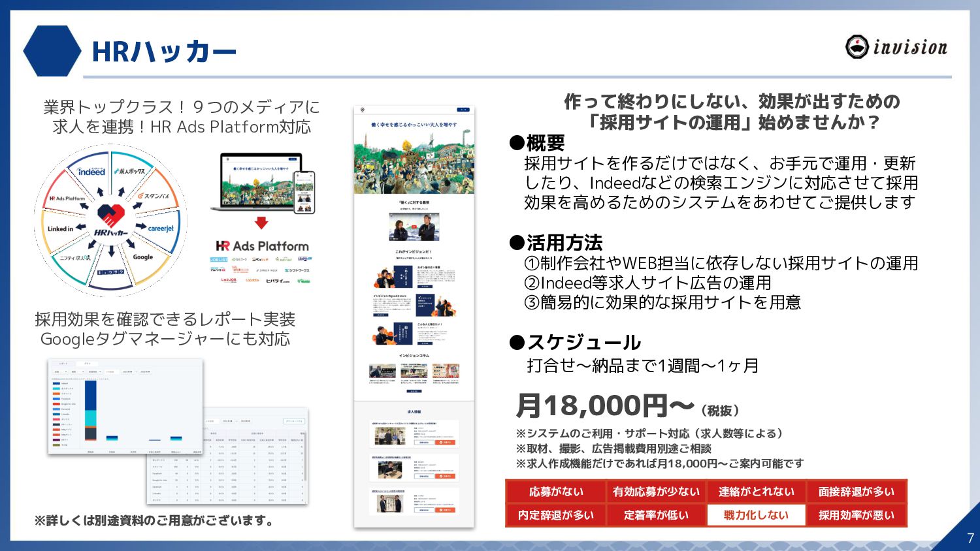
Task: Click the ①制作会社やWEB担当に依存しない line
Action: tap(721, 263)
